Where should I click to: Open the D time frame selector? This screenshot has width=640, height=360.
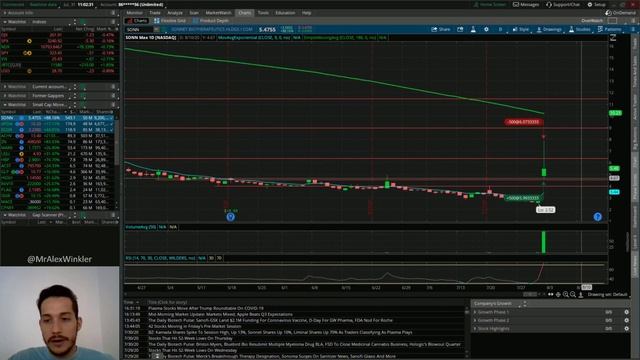click(x=500, y=29)
